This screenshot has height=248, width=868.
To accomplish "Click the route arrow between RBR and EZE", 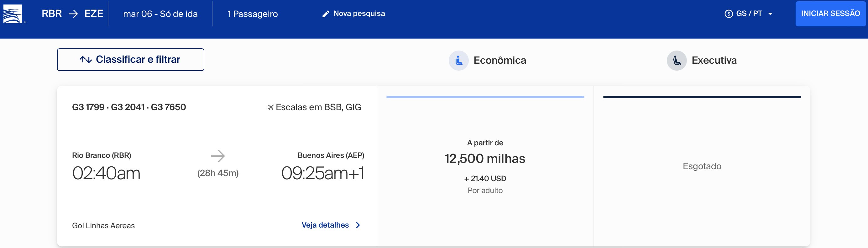I will click(73, 14).
